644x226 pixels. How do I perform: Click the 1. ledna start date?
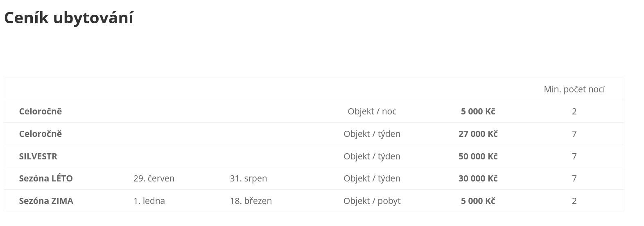point(149,201)
